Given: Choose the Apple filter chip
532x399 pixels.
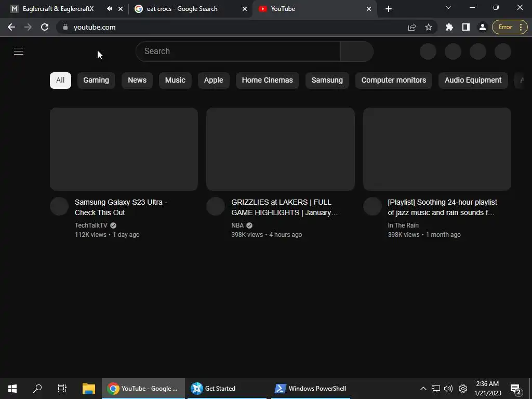Looking at the screenshot, I should click(x=214, y=81).
